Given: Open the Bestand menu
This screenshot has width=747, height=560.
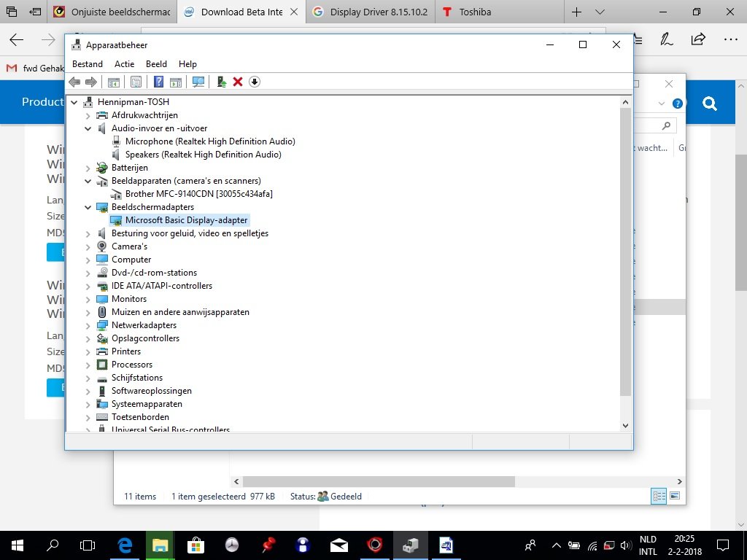Looking at the screenshot, I should [88, 64].
